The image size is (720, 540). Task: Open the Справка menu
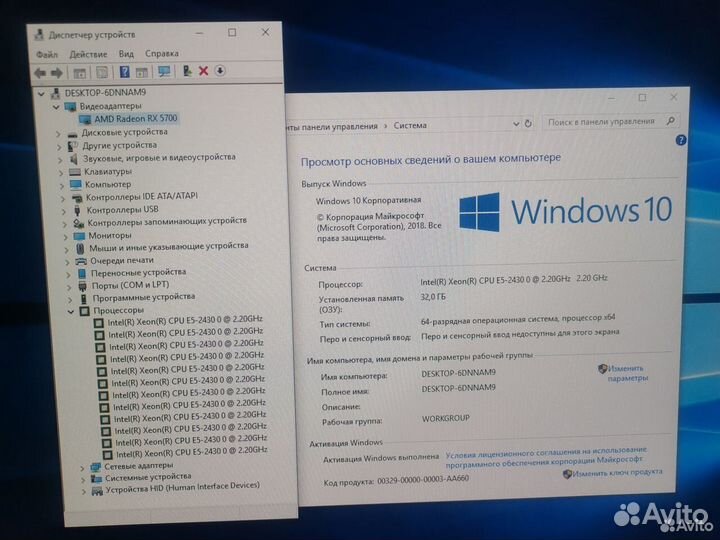click(162, 53)
